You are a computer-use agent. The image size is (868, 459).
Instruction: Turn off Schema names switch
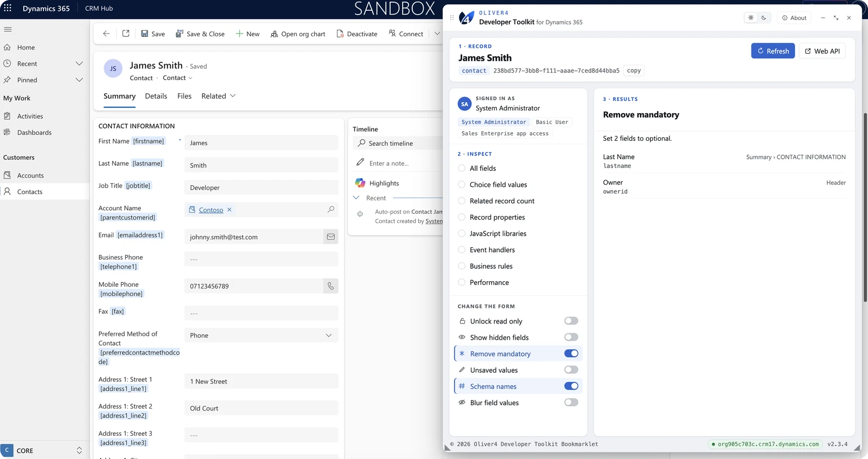571,386
